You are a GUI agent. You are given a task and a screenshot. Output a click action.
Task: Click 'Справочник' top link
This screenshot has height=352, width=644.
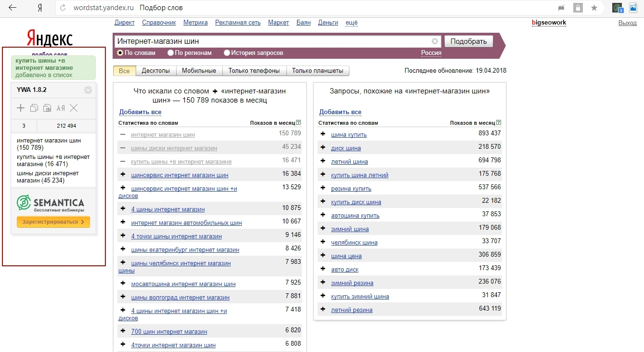click(159, 23)
